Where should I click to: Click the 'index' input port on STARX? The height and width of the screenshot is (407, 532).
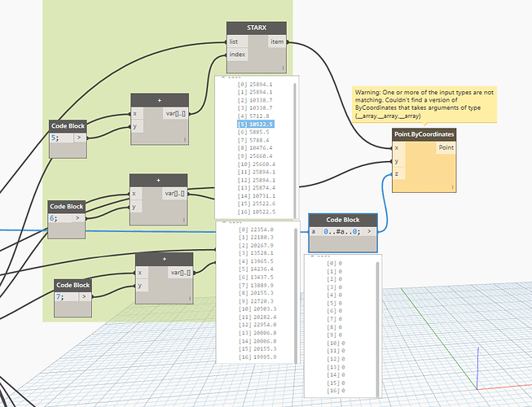tap(237, 55)
